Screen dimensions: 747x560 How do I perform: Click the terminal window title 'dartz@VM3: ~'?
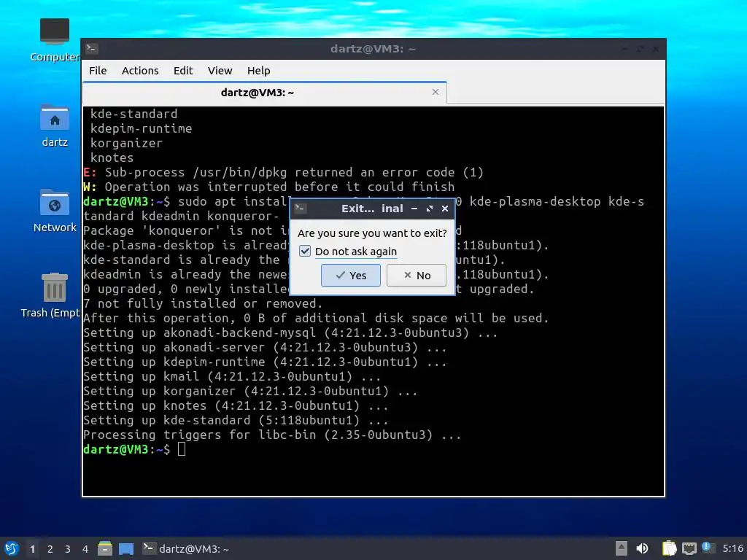(373, 49)
